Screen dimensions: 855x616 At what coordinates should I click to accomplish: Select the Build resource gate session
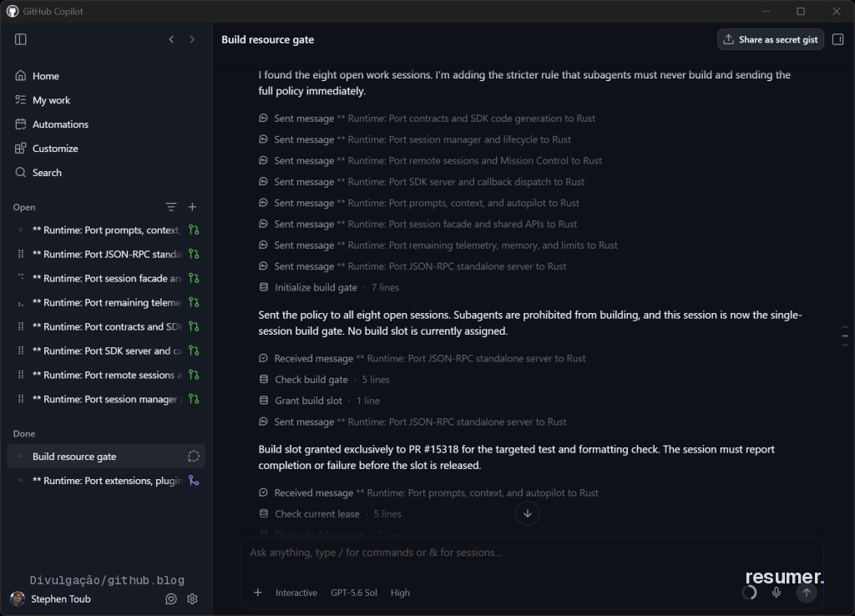pyautogui.click(x=106, y=457)
